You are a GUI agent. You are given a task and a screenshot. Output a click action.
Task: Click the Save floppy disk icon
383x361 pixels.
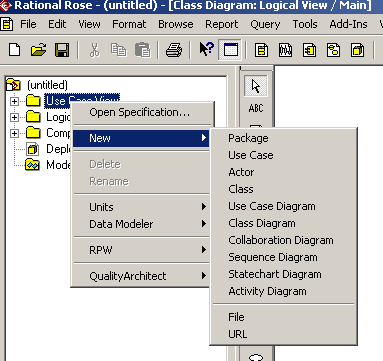click(62, 50)
